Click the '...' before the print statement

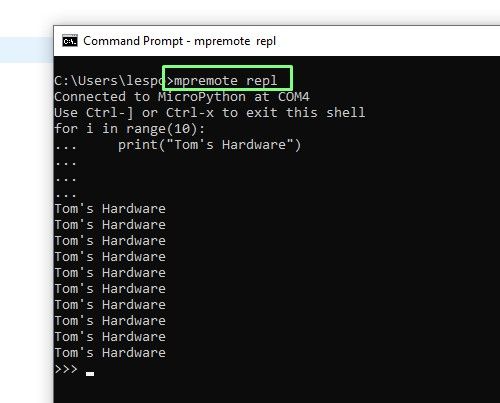[x=66, y=147]
